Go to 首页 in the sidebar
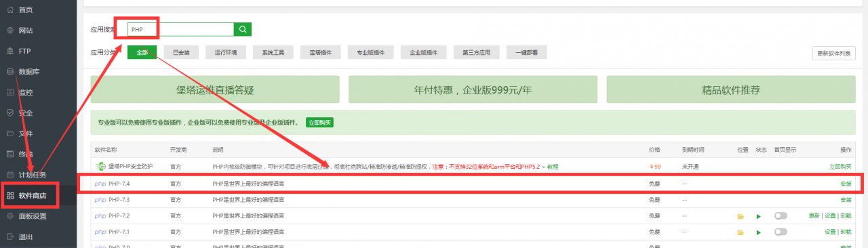The width and height of the screenshot is (868, 248). coord(26,9)
